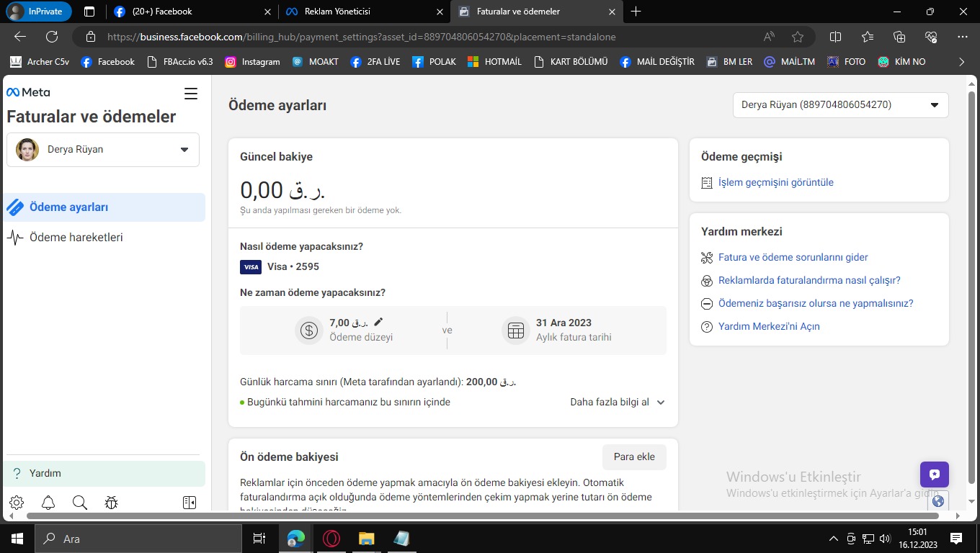Refresh the page
980x553 pixels.
click(x=52, y=37)
